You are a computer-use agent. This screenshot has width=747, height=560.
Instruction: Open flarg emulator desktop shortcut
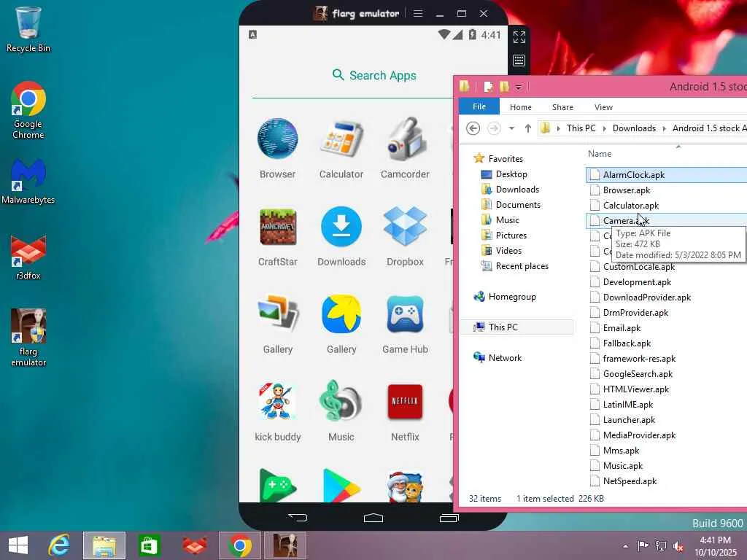28,338
